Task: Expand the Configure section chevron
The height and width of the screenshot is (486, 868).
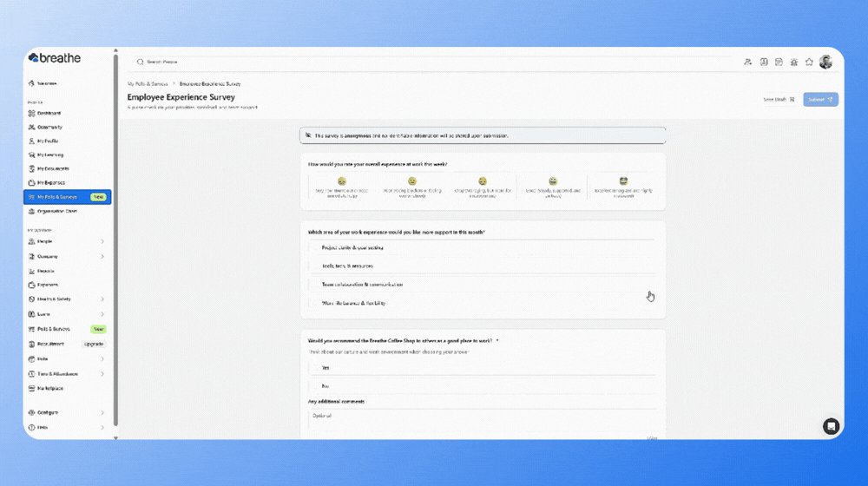Action: point(102,413)
